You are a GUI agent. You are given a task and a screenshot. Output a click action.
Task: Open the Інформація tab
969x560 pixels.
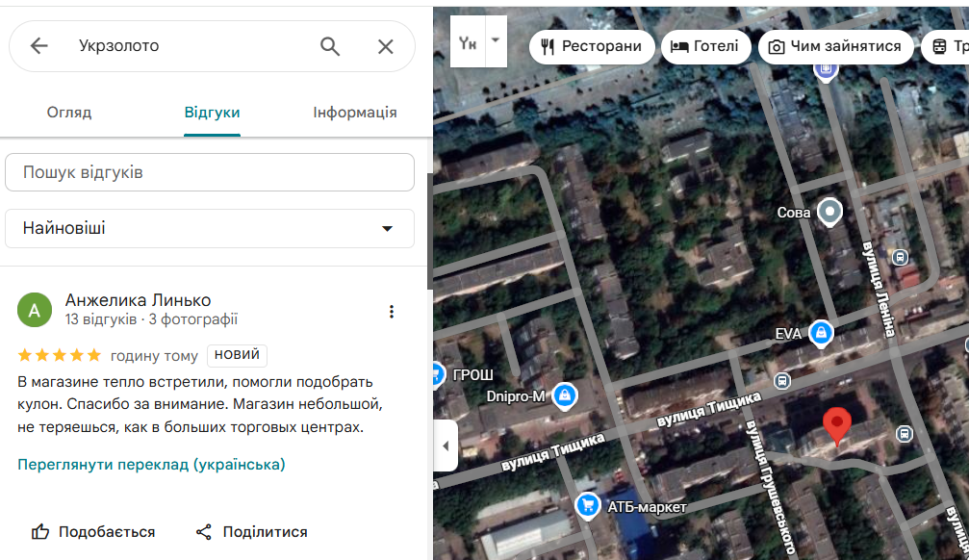(355, 113)
